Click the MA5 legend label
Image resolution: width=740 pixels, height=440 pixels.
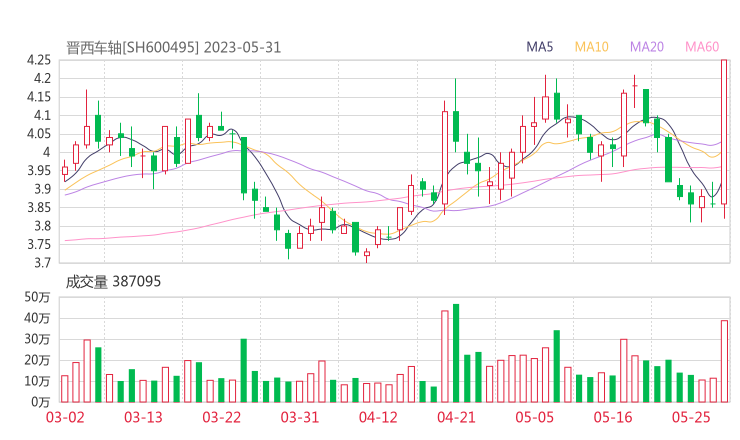pos(539,47)
